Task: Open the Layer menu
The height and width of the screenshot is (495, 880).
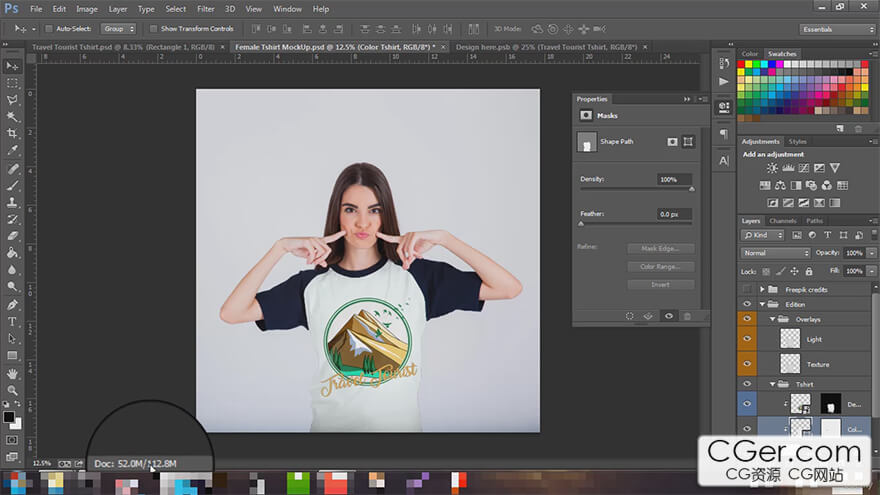Action: point(117,9)
